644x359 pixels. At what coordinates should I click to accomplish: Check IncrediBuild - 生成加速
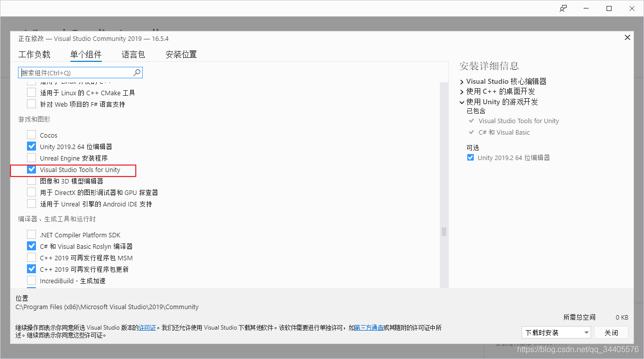point(31,281)
